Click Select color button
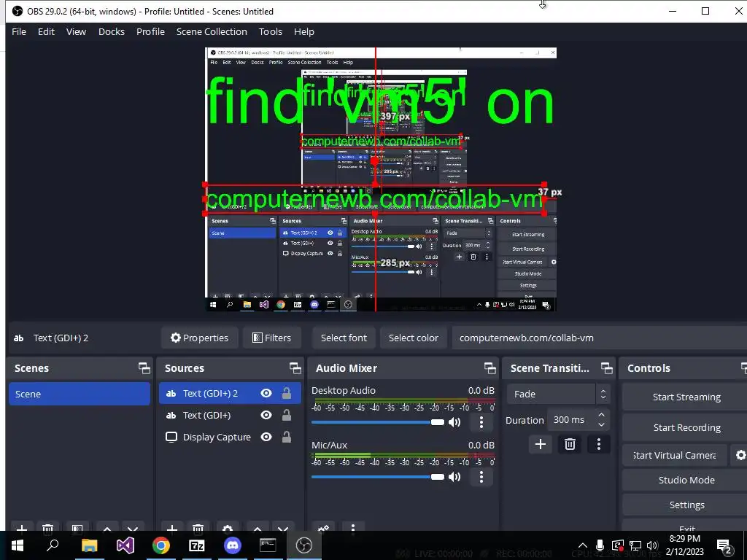This screenshot has height=560, width=747. (x=414, y=338)
